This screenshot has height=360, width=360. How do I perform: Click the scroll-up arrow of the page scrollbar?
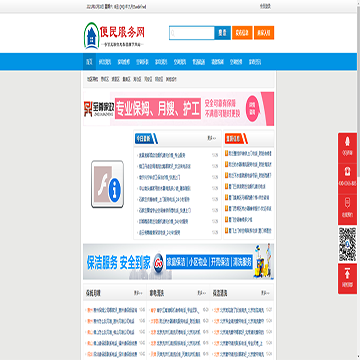pos(358,2)
